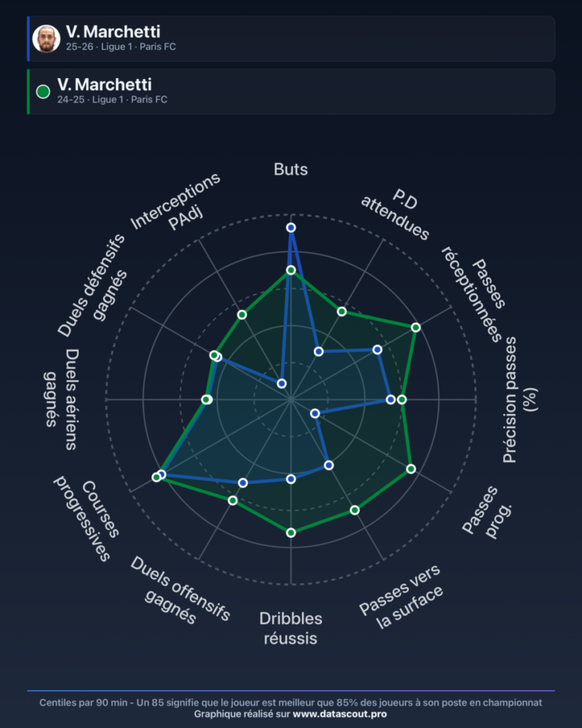
Task: Click the Dribbles réussis axis label
Action: 291,628
